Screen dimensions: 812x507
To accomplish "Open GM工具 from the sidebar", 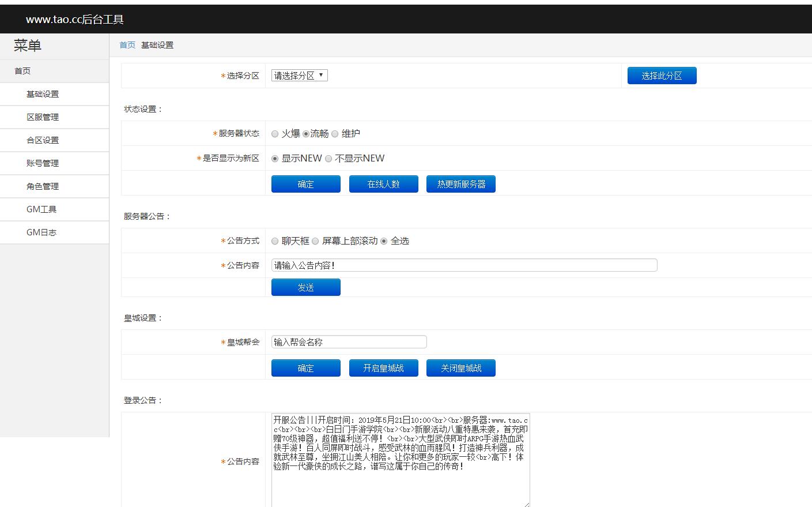I will click(41, 209).
